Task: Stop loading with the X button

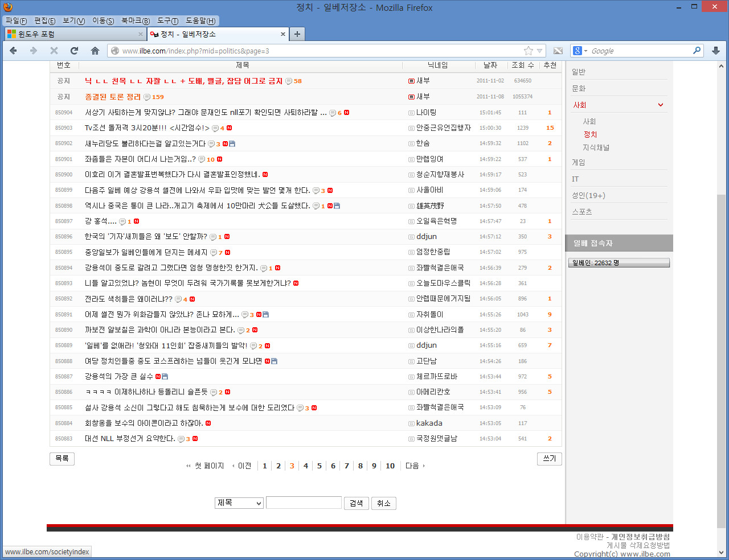Action: [54, 51]
